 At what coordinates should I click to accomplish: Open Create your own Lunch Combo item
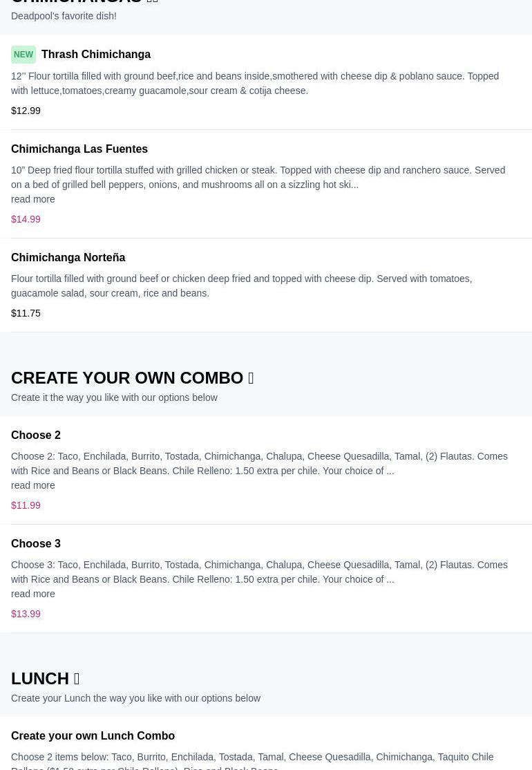point(93,736)
